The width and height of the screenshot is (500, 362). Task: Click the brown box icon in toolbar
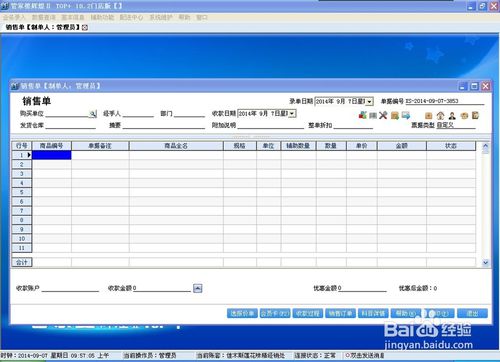(429, 116)
